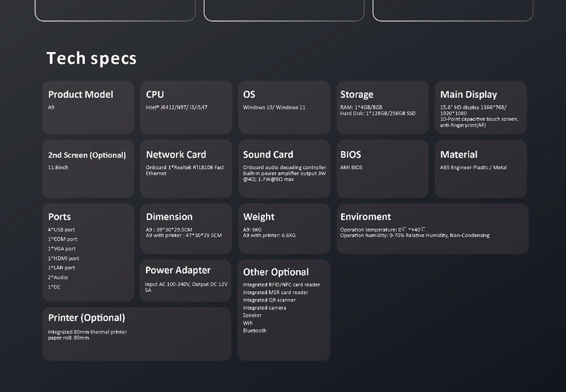Click the Material card heading
This screenshot has width=566, height=392.
coord(458,155)
